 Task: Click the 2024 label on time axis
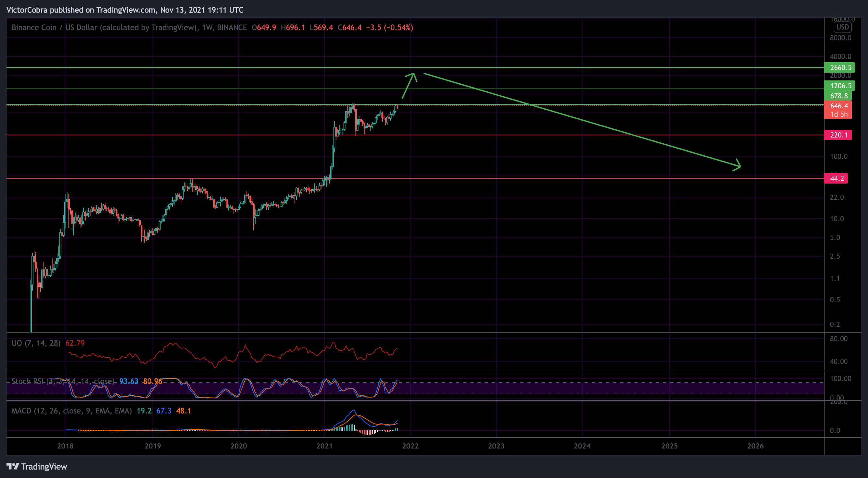[x=582, y=446]
